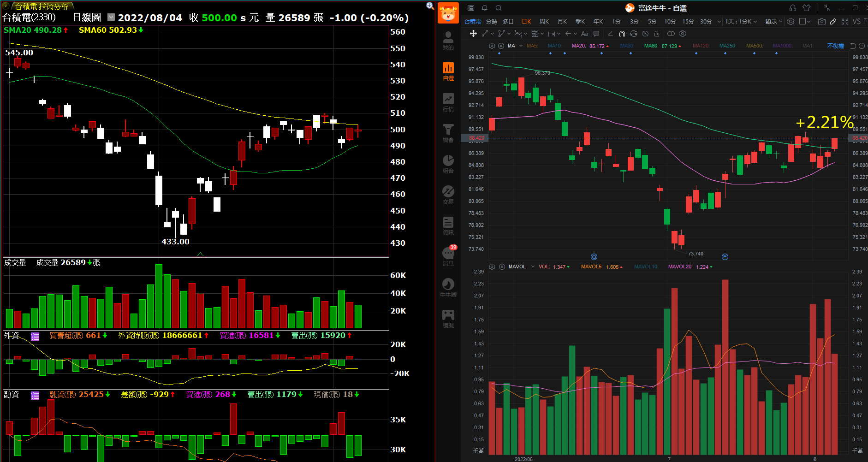Screen dimensions: 868x462
Task: Select the arrow annotation tool
Action: pyautogui.click(x=568, y=34)
